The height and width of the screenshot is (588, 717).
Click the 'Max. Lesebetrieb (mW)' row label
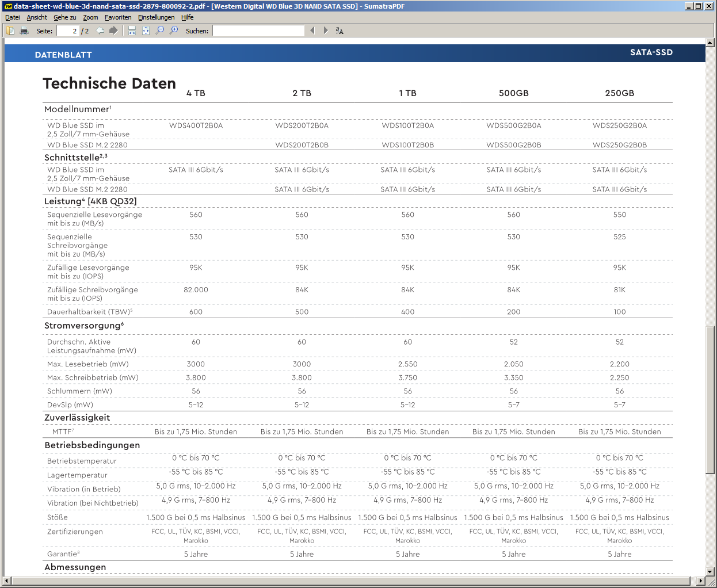point(88,364)
